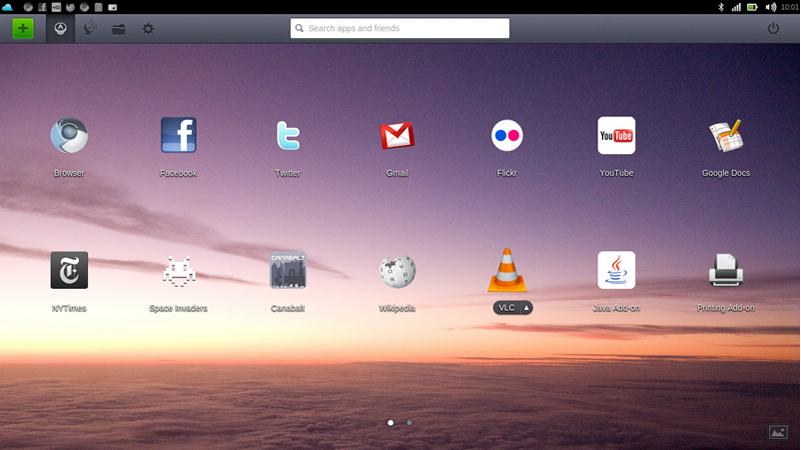Open the satellite dish stream tab
The width and height of the screenshot is (801, 450).
(90, 29)
